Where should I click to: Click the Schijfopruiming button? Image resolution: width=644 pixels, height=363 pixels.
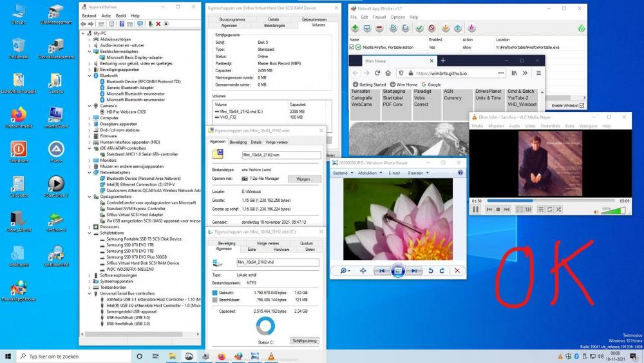(x=305, y=341)
